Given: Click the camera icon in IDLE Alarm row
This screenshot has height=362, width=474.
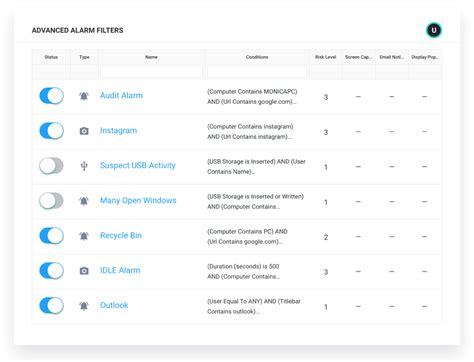Looking at the screenshot, I should coord(84,271).
